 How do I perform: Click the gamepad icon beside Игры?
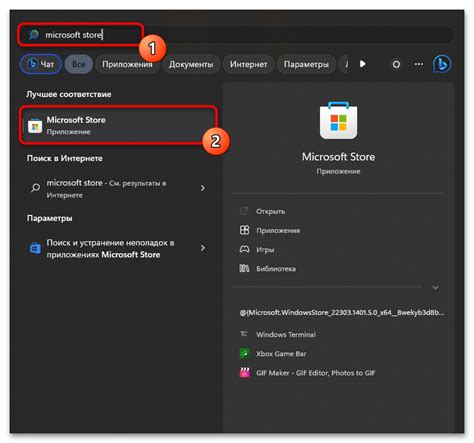pyautogui.click(x=244, y=249)
